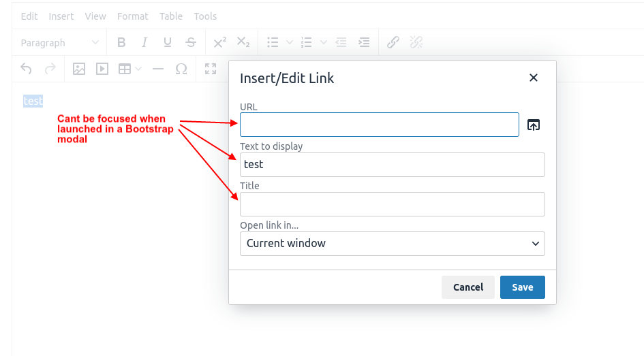
Task: Expand bullet list style options arrow
Action: pyautogui.click(x=290, y=42)
